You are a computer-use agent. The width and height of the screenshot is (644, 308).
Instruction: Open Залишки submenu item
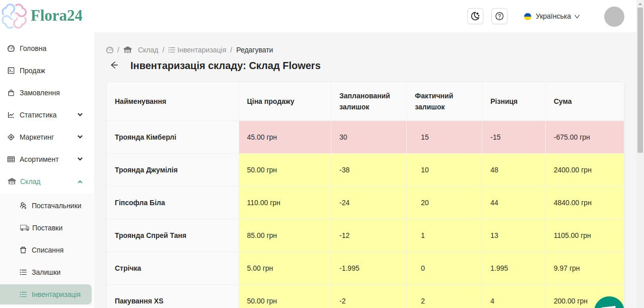[x=46, y=272]
